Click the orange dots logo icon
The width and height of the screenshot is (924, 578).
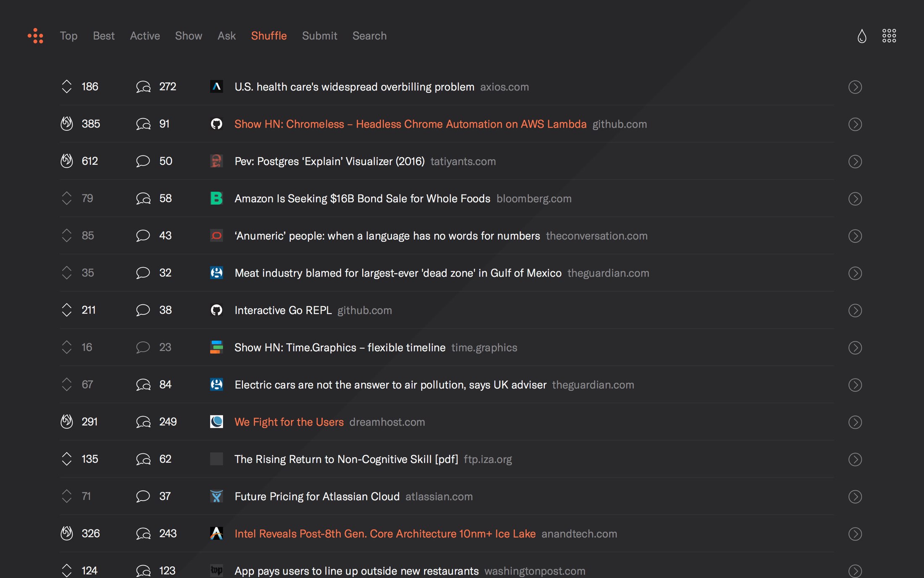point(36,36)
